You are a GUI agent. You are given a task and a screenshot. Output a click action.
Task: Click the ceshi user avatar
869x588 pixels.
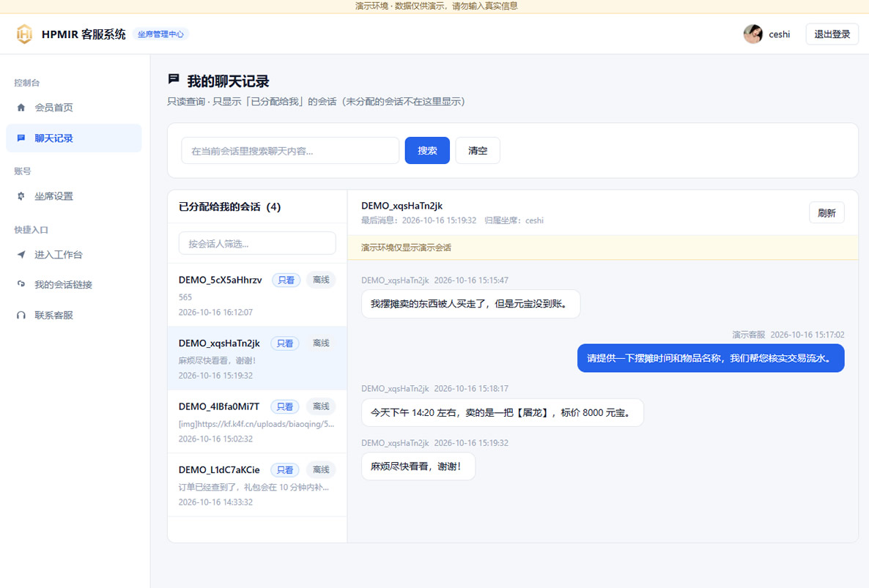(752, 34)
